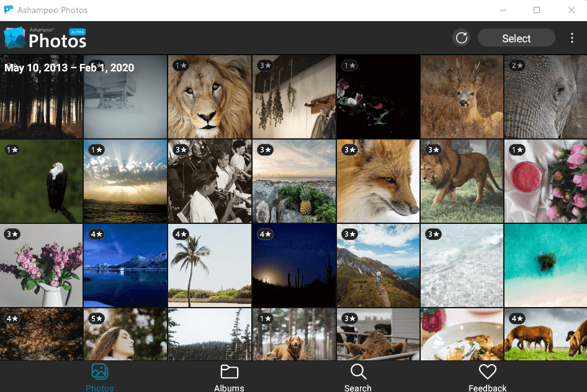
Task: Click the Ashampoo Photos logo
Action: (x=45, y=38)
